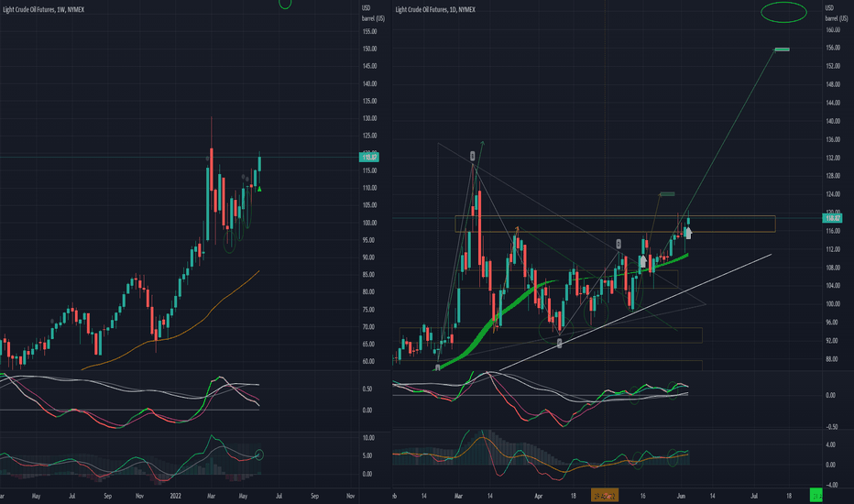Click the 132.00 price label on daily axis
854x504 pixels.
tap(833, 158)
